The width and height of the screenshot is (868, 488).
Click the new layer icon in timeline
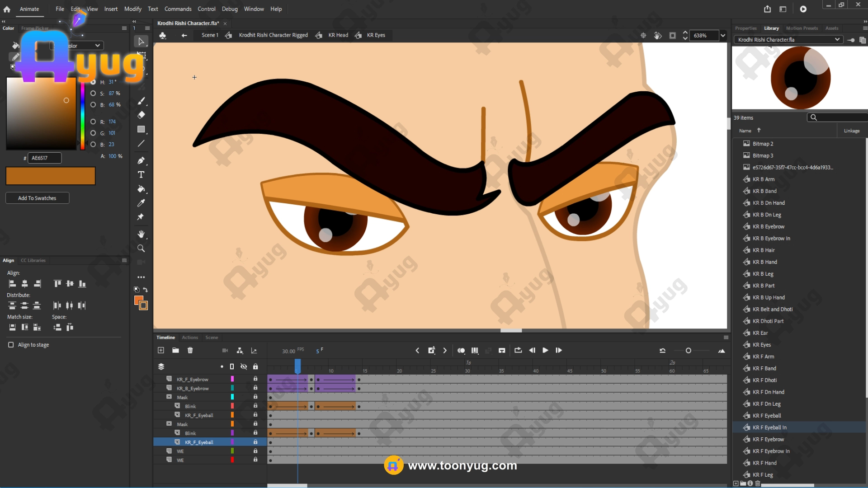tap(161, 350)
